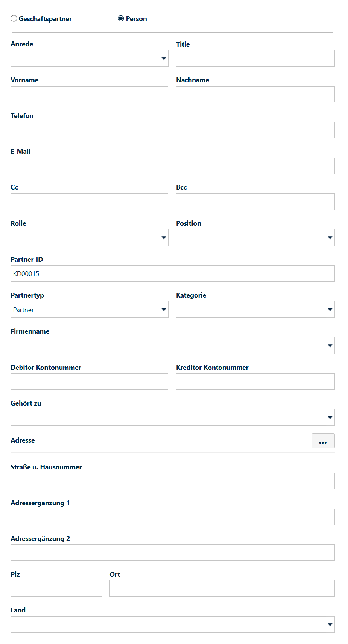
Task: Open the Firmenname combo box
Action: click(x=173, y=346)
